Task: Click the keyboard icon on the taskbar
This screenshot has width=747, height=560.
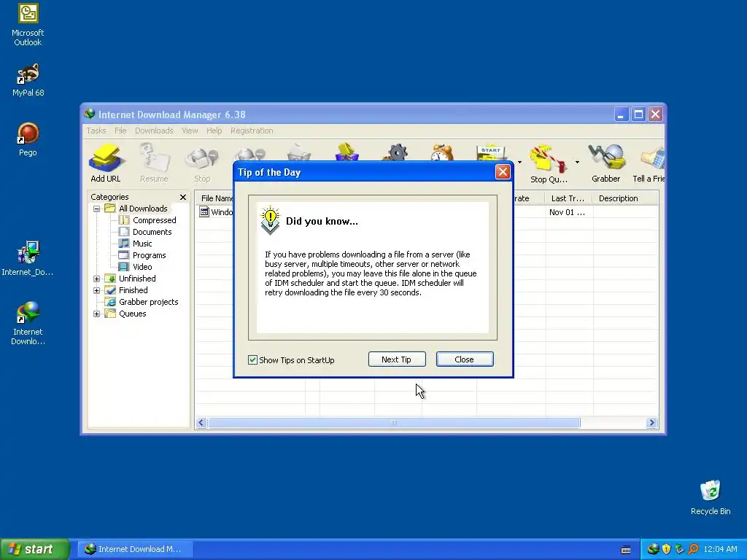Action: coord(626,550)
